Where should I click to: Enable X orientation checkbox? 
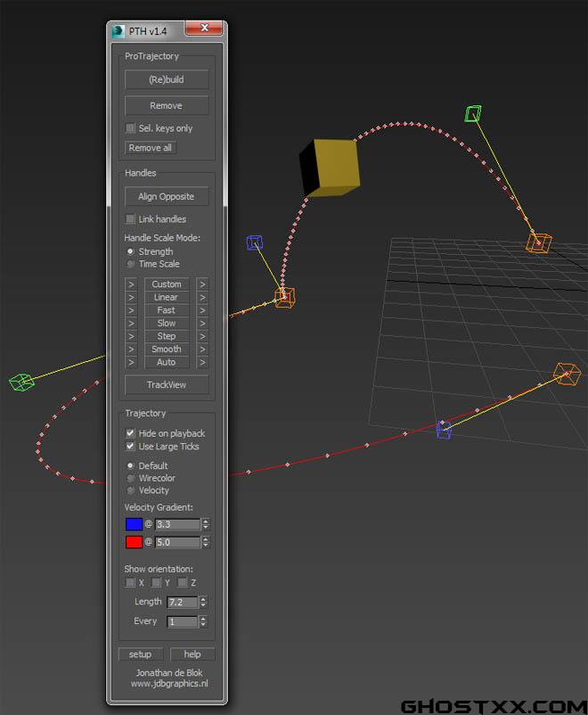pos(130,582)
